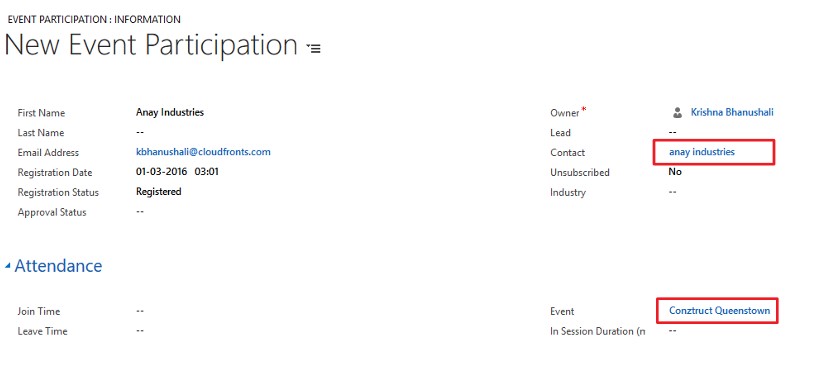Click the empty Last Name field
The height and width of the screenshot is (367, 819).
[140, 132]
